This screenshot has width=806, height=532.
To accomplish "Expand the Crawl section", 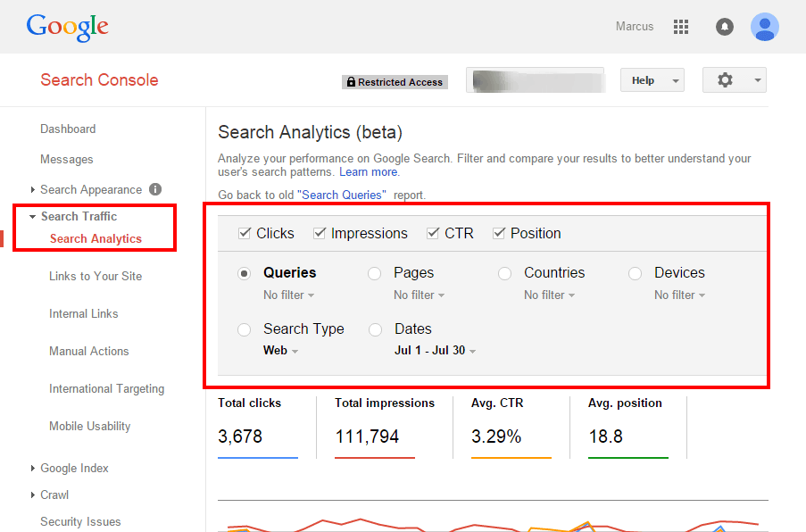I will 32,495.
